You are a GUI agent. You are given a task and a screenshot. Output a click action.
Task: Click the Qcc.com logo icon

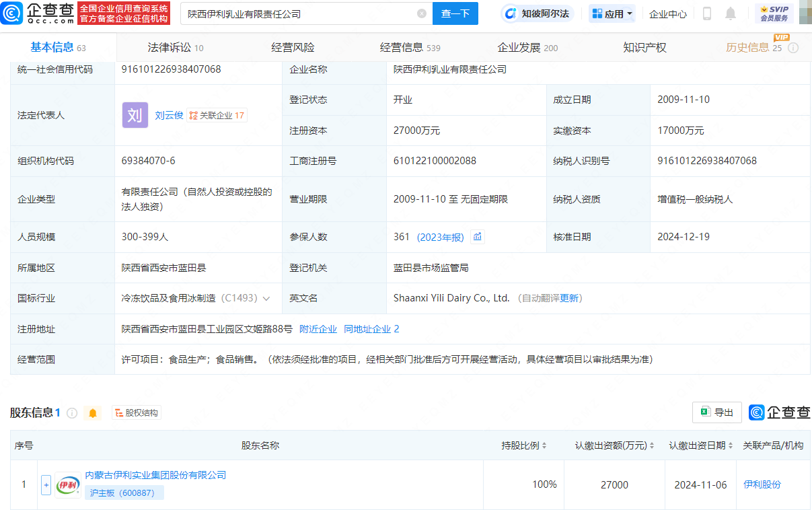click(x=13, y=13)
